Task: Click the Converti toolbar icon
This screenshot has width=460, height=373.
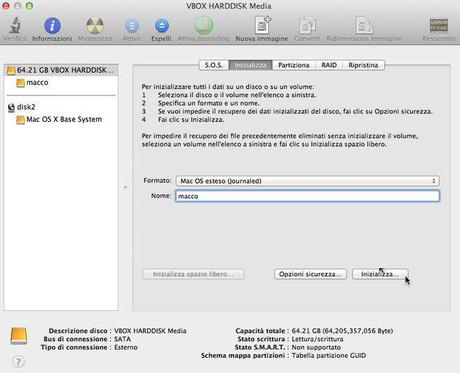Action: click(x=307, y=25)
